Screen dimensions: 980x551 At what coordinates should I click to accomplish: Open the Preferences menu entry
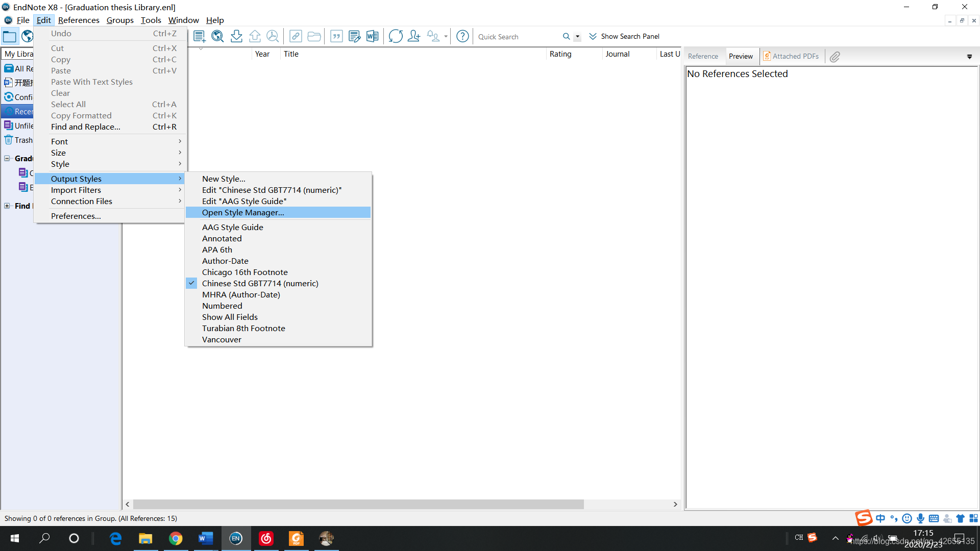click(76, 216)
